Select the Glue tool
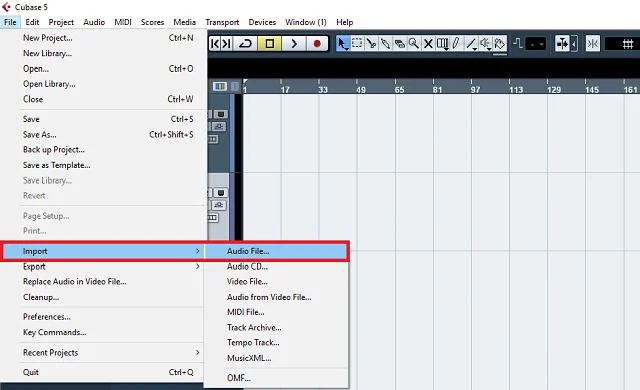The image size is (640, 390). (385, 43)
